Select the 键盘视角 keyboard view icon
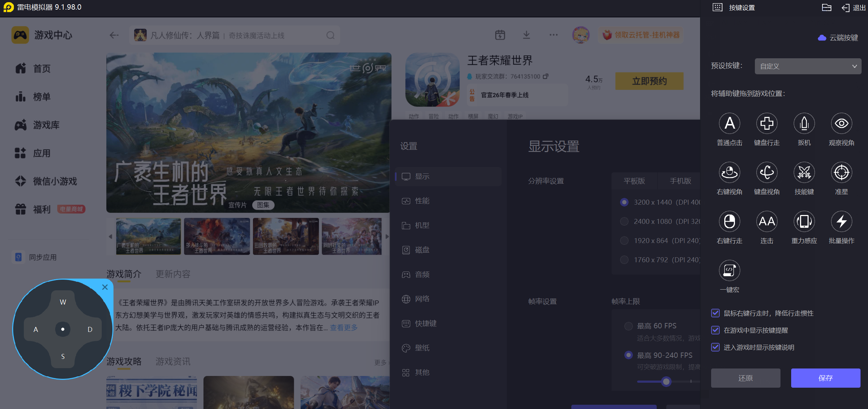868x409 pixels. point(767,172)
